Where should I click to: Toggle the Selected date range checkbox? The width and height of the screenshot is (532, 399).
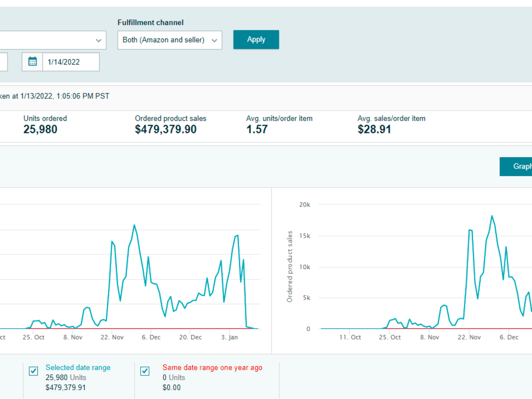[33, 371]
